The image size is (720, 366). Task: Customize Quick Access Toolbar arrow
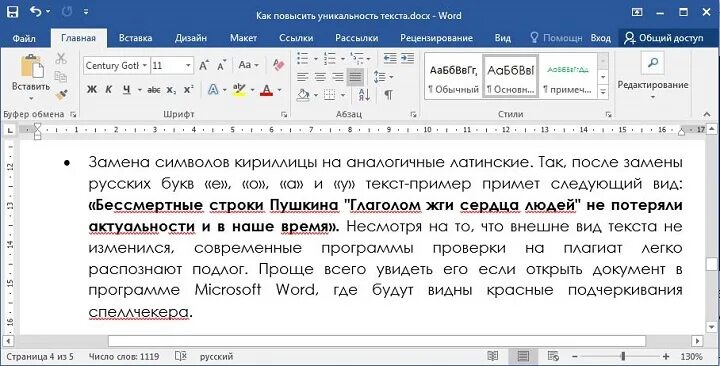[x=86, y=12]
